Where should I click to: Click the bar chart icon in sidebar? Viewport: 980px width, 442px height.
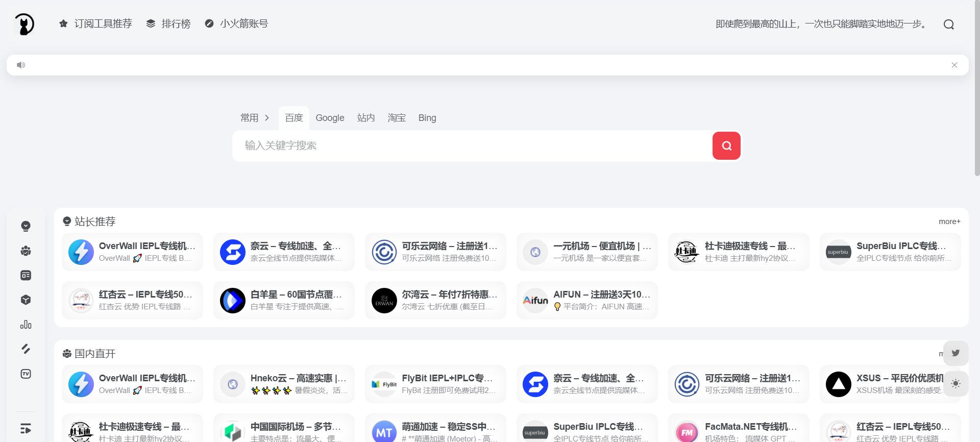(26, 325)
